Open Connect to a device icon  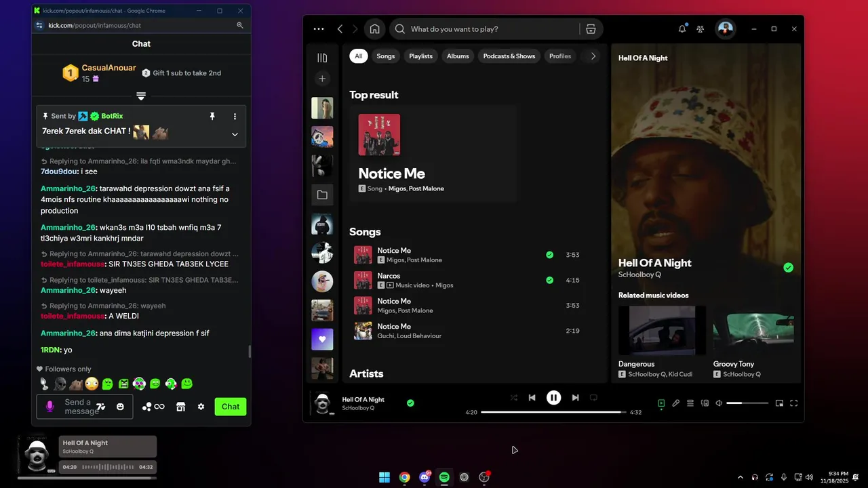[705, 403]
